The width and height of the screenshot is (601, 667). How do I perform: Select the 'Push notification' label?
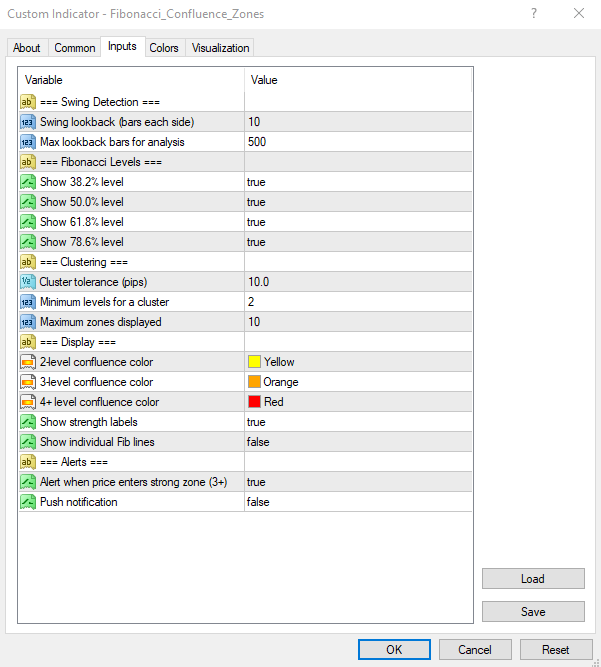(79, 502)
